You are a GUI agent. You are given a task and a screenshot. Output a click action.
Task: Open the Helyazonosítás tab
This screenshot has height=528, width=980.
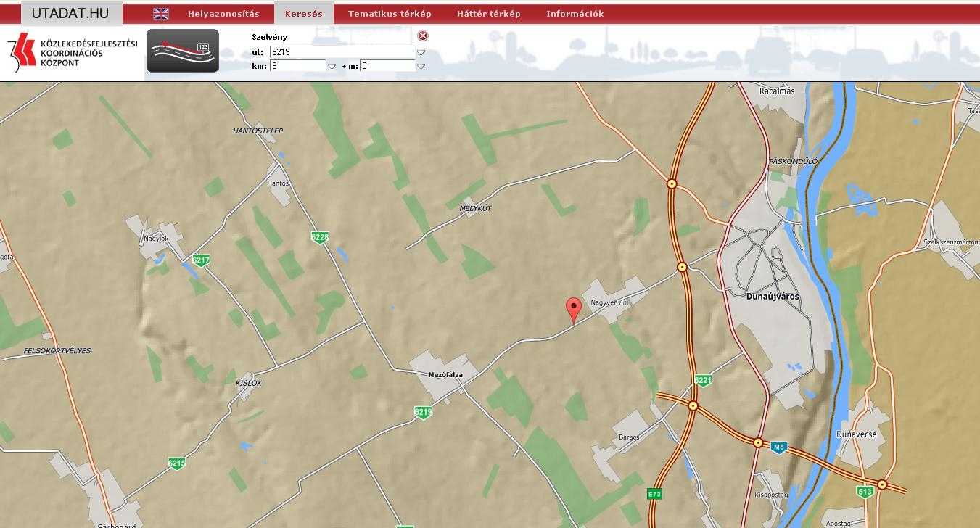[223, 14]
